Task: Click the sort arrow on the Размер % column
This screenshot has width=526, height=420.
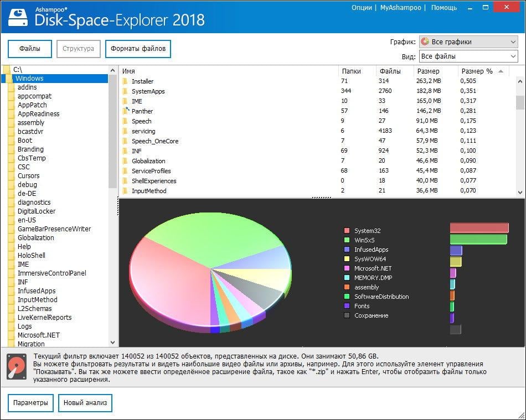Action: pos(500,71)
